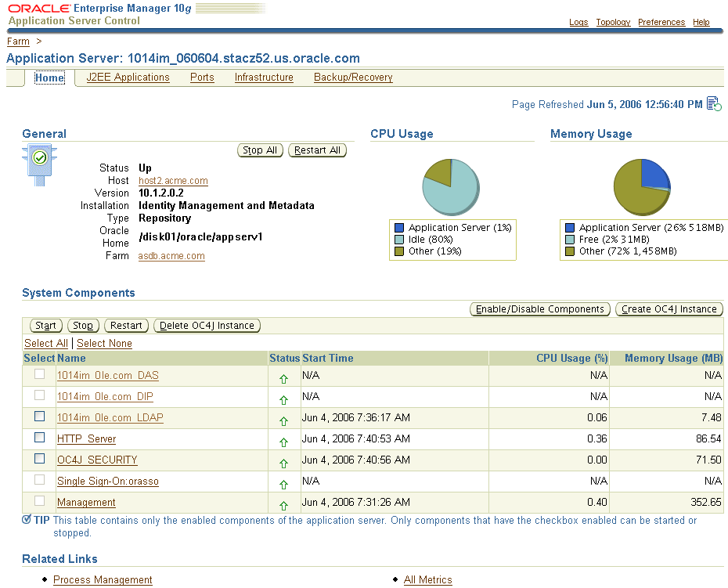Open the Ports tab
The image size is (728, 588).
(x=202, y=78)
